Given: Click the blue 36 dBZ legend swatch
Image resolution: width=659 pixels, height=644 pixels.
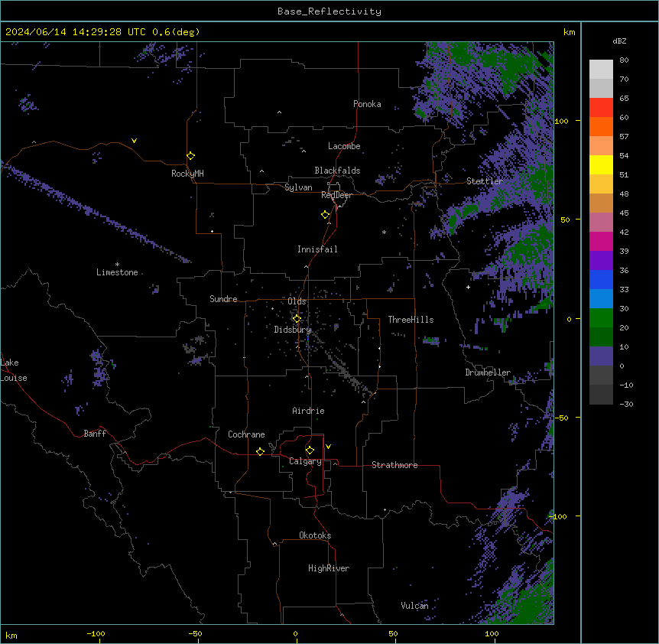Looking at the screenshot, I should [601, 279].
